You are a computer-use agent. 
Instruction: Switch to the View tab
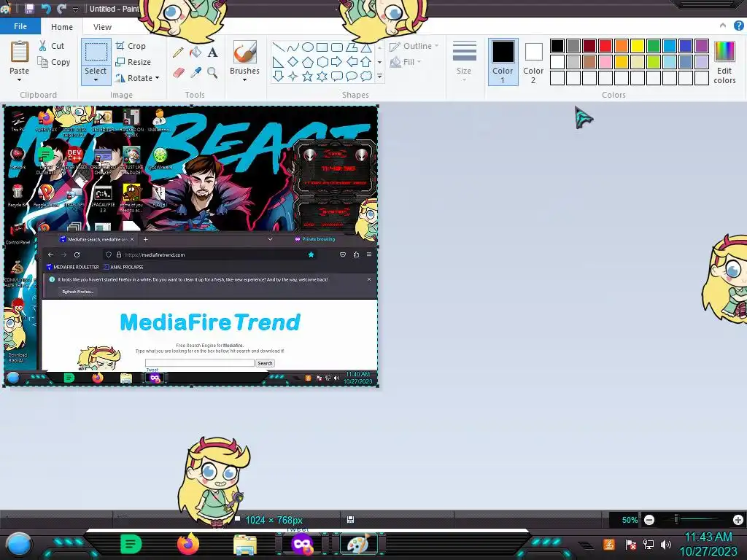click(102, 27)
